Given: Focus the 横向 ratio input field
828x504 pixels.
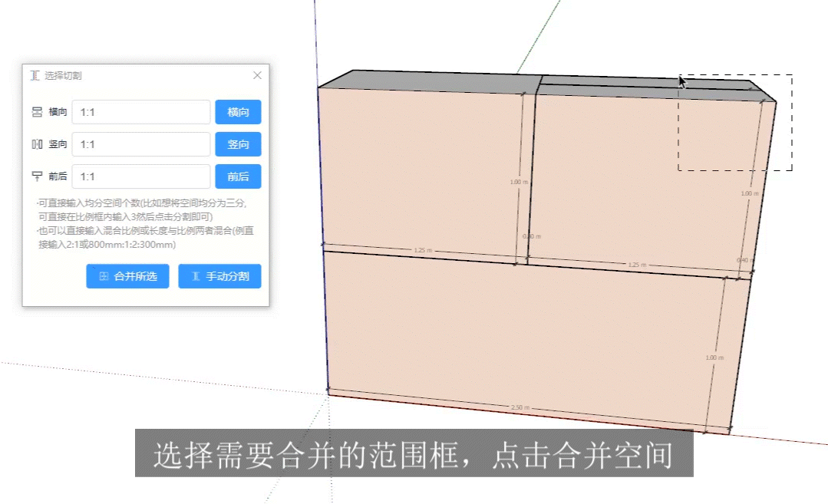Looking at the screenshot, I should [140, 112].
